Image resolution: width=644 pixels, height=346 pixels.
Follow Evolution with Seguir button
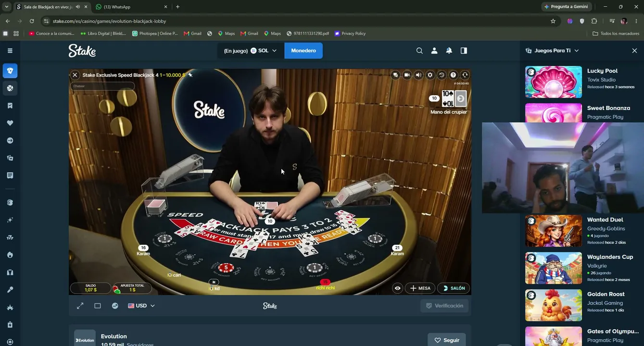(447, 340)
